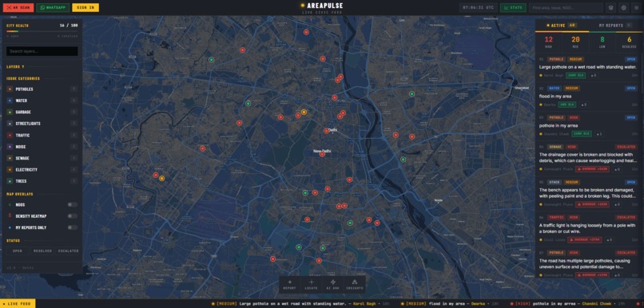Open the hanging traffic light report

click(588, 228)
